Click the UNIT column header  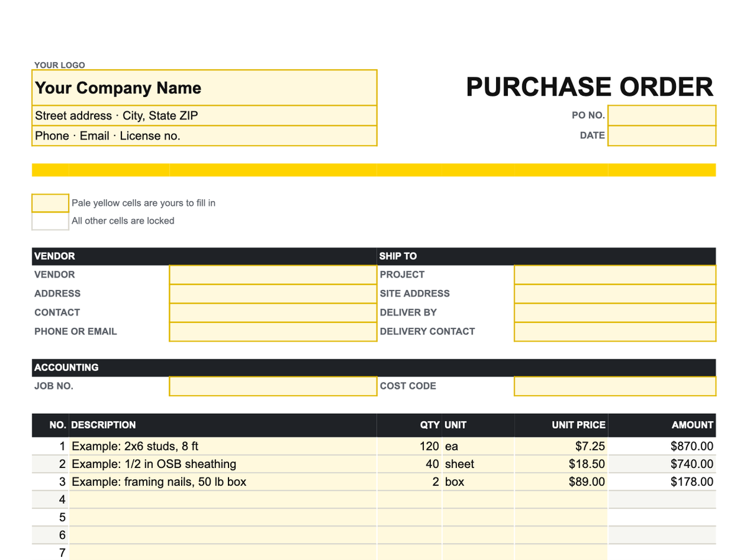point(478,425)
